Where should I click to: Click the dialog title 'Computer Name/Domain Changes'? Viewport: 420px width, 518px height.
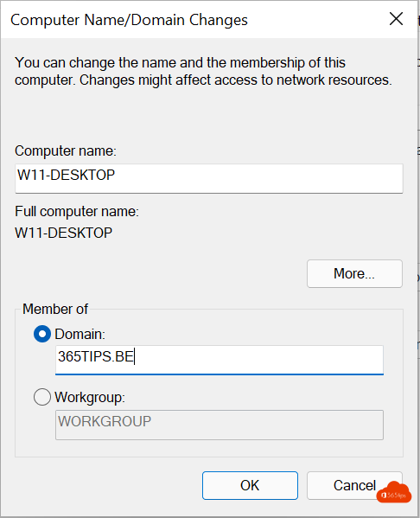click(x=129, y=20)
